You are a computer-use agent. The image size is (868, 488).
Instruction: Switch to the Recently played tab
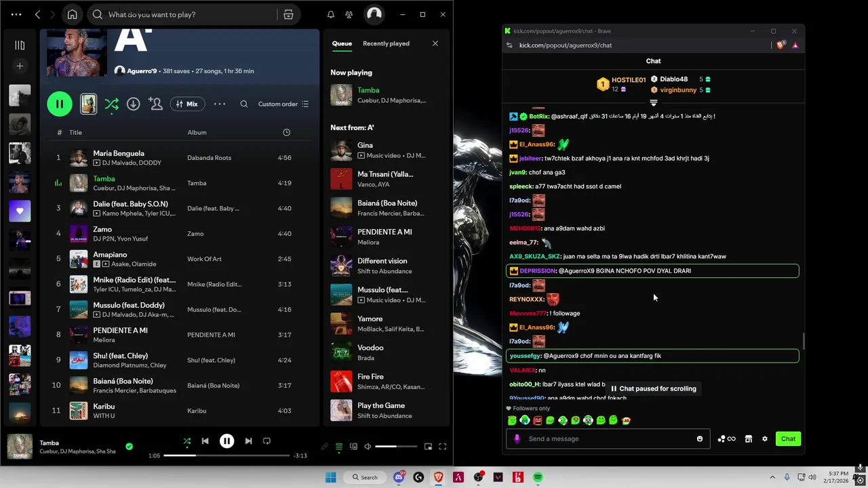(386, 43)
